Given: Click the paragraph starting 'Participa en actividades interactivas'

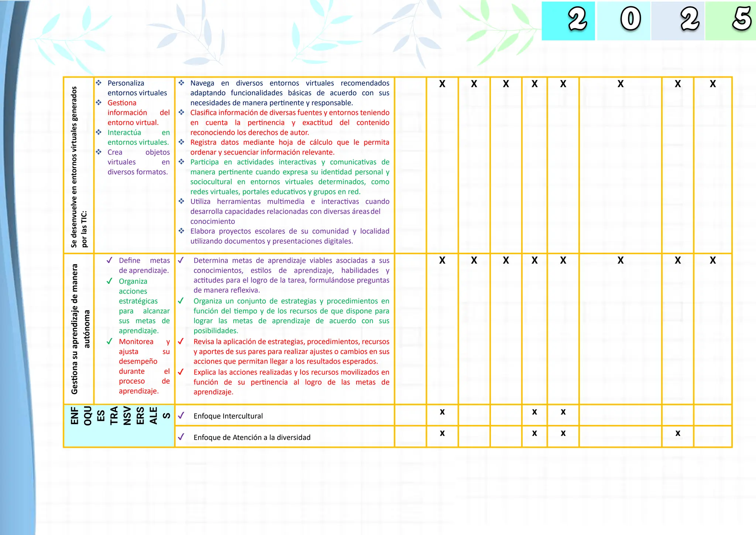Looking at the screenshot, I should (x=290, y=177).
